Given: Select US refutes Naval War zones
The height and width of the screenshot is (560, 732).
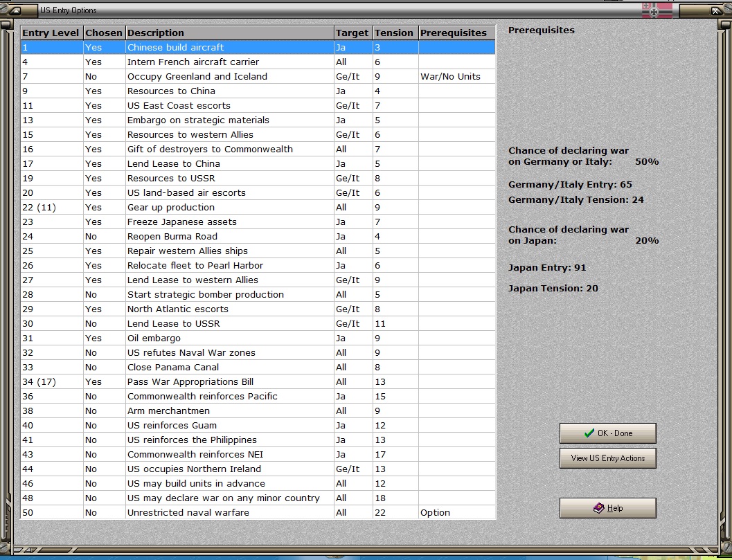Looking at the screenshot, I should pyautogui.click(x=258, y=352).
